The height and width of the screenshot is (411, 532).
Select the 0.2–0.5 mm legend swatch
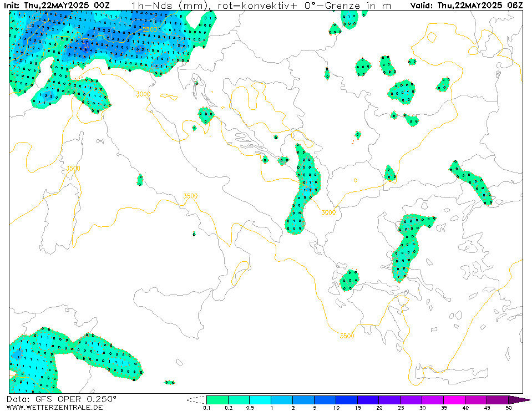click(x=239, y=400)
